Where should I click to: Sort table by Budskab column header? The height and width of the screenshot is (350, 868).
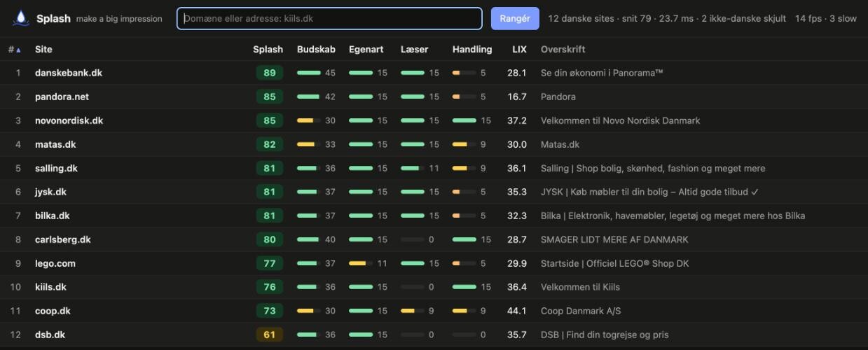click(x=316, y=49)
